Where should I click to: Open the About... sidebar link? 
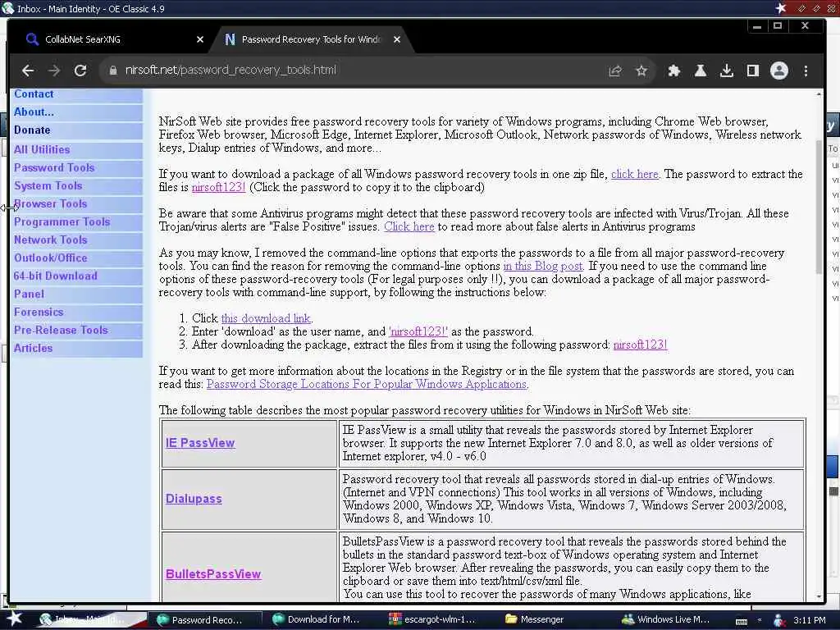point(34,112)
